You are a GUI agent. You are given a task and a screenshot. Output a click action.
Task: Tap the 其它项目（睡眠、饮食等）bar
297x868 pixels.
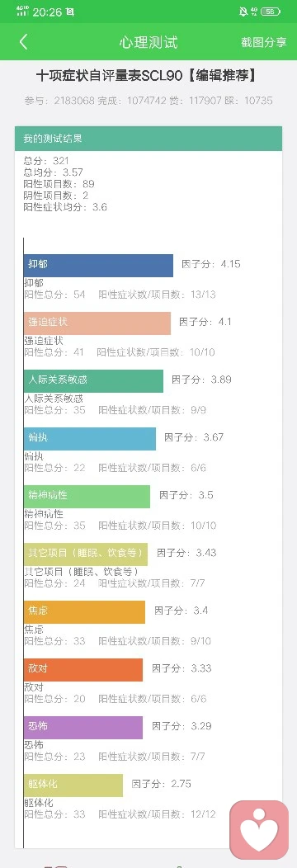[86, 554]
